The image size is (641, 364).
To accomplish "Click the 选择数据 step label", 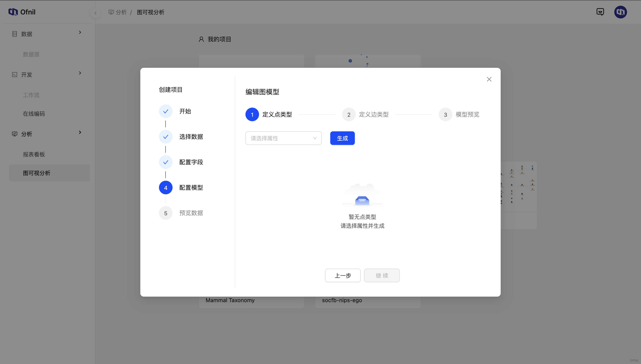I will [x=191, y=137].
